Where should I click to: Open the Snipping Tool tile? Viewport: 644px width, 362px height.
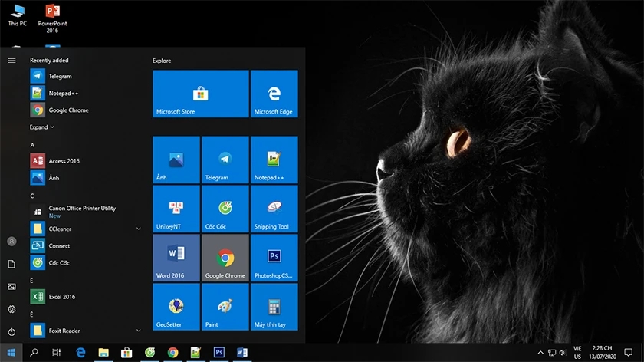[274, 209]
